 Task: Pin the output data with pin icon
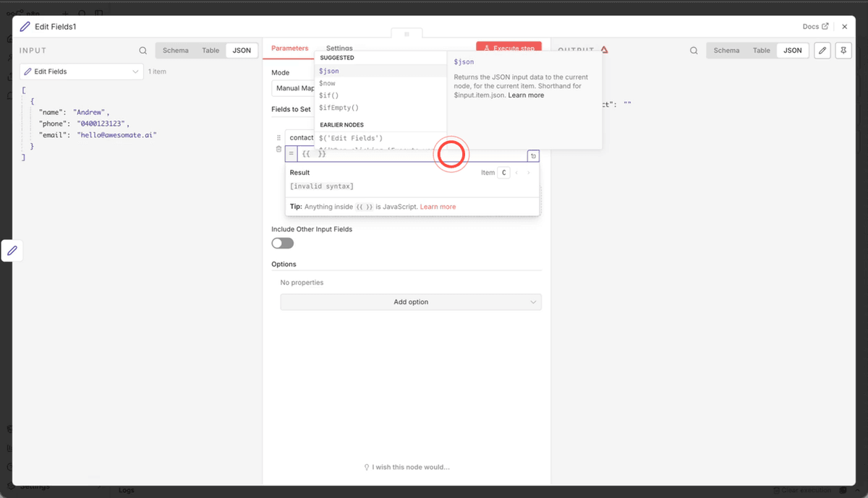[843, 51]
